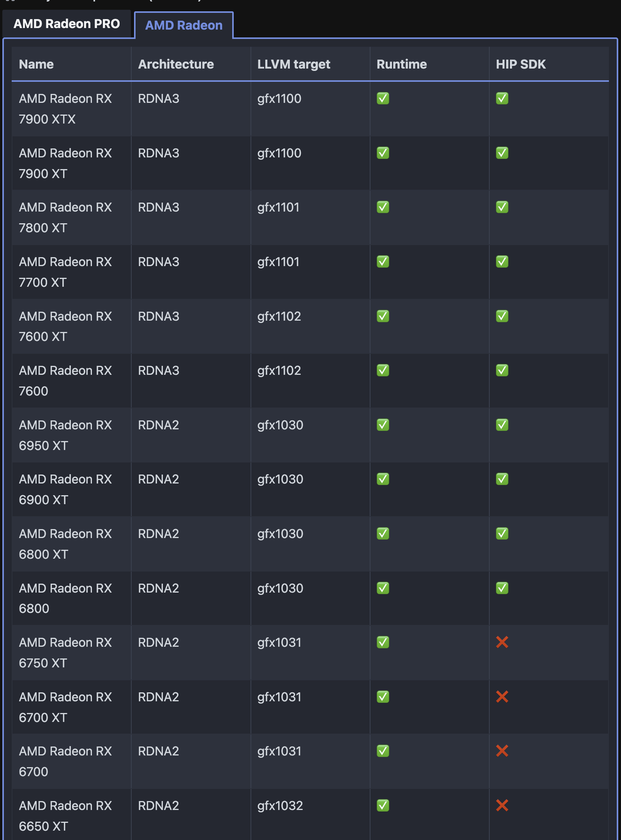
Task: Click the Runtime checkmark for RX 7900 XTX
Action: (383, 99)
